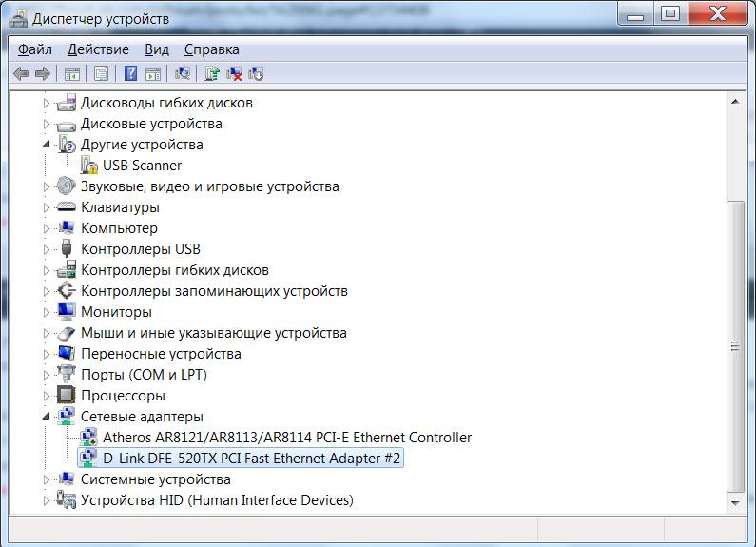Image resolution: width=756 pixels, height=547 pixels.
Task: Expand Звуковые, видео и игровые устройства
Action: (x=47, y=186)
